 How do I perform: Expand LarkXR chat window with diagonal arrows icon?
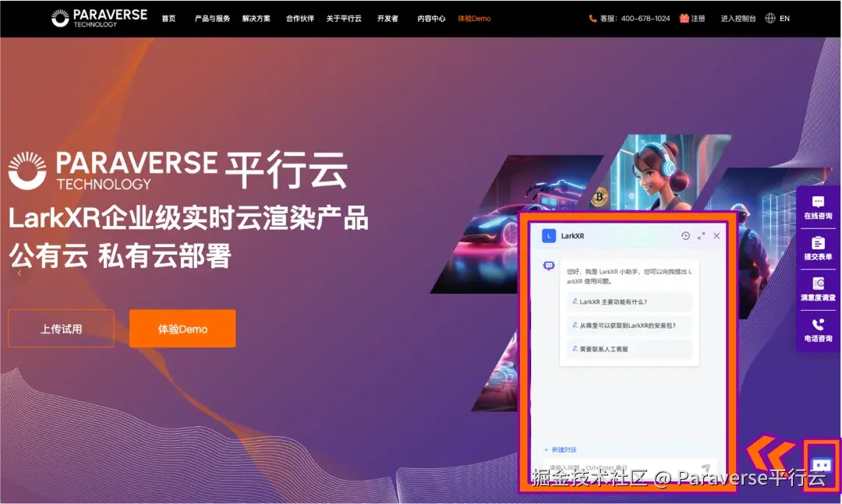[x=701, y=235]
